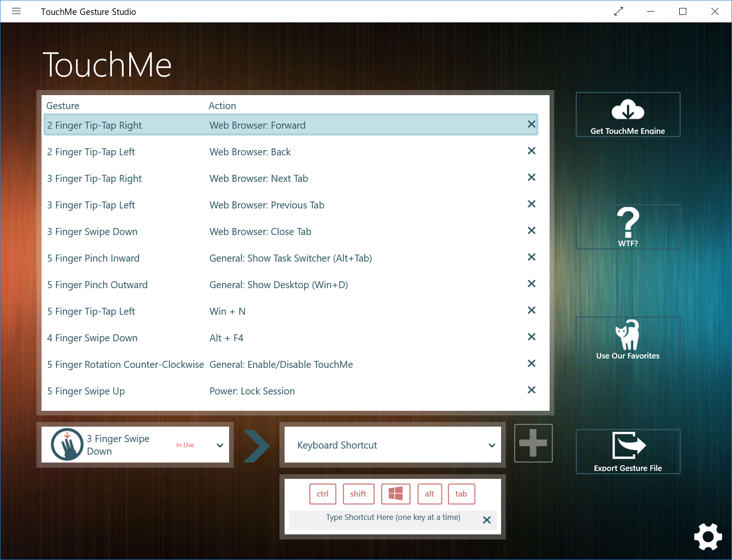The height and width of the screenshot is (560, 732).
Task: Click the Use Our Favorites cat icon
Action: [627, 335]
